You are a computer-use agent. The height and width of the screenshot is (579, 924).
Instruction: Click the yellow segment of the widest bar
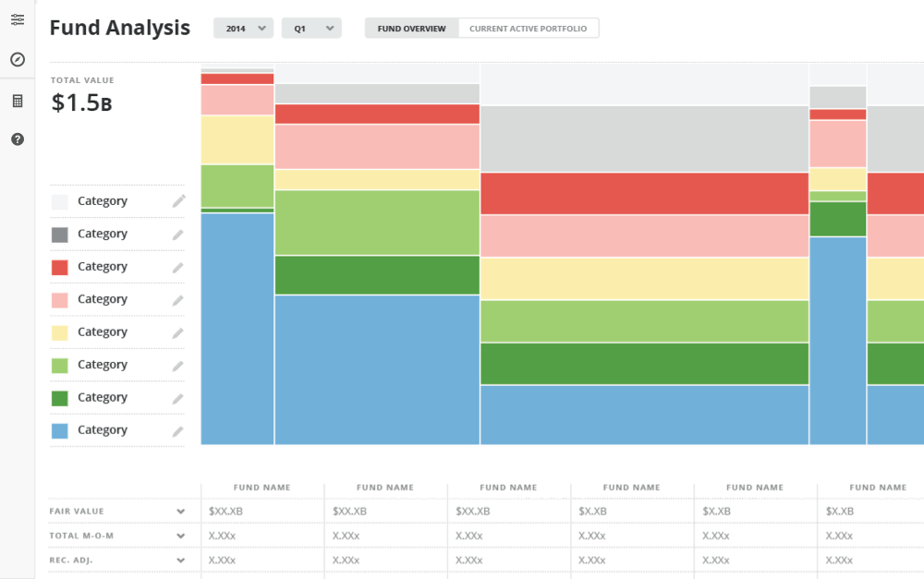[645, 279]
